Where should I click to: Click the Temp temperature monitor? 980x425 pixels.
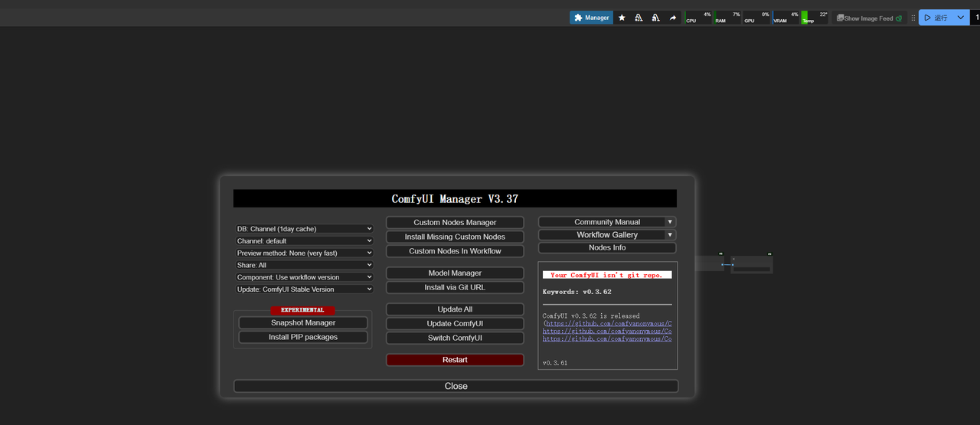(x=815, y=18)
